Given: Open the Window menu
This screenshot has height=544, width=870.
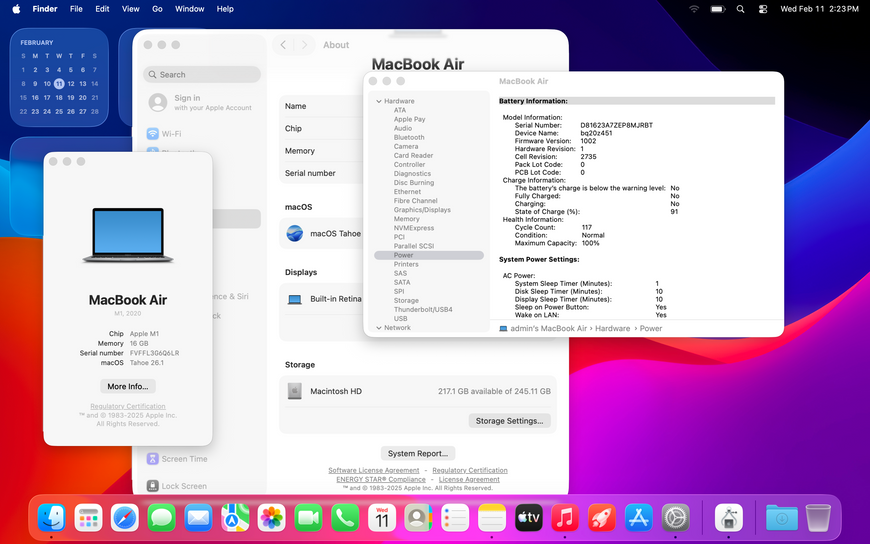Looking at the screenshot, I should [189, 9].
